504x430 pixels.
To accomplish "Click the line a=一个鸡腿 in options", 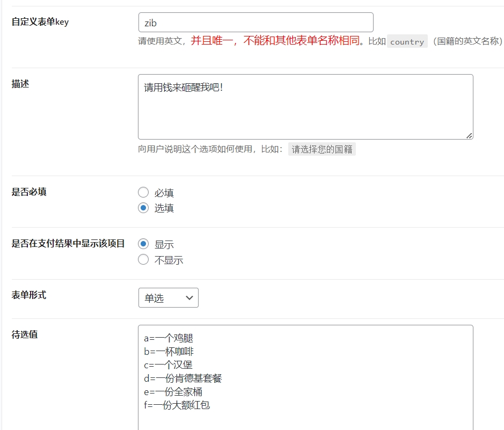I will coord(168,338).
